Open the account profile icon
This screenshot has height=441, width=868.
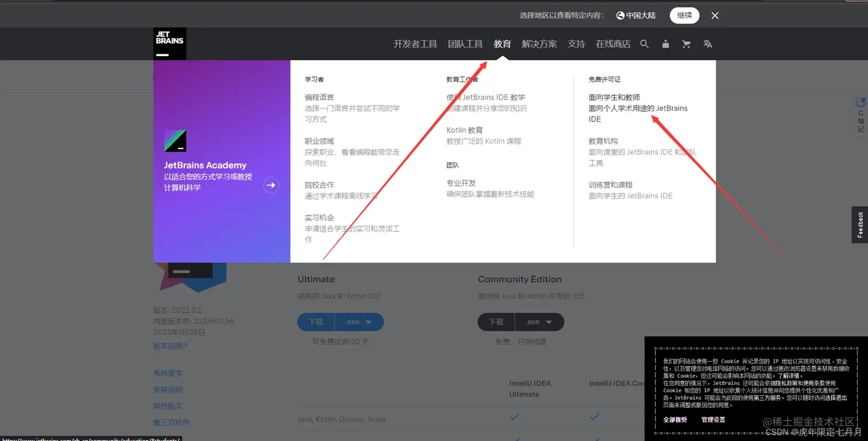point(665,44)
